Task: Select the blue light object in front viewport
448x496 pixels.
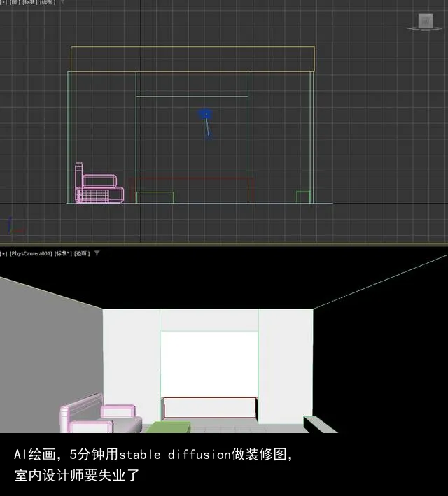Action: pyautogui.click(x=205, y=114)
